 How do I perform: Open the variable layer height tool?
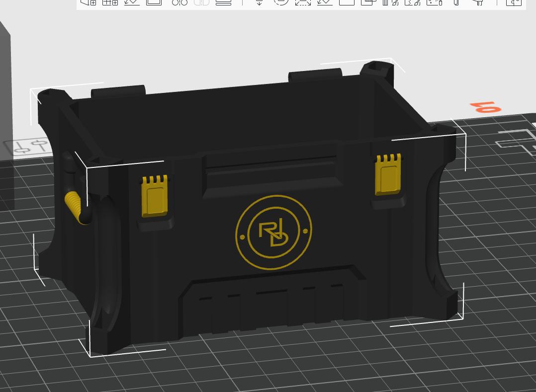coord(224,3)
